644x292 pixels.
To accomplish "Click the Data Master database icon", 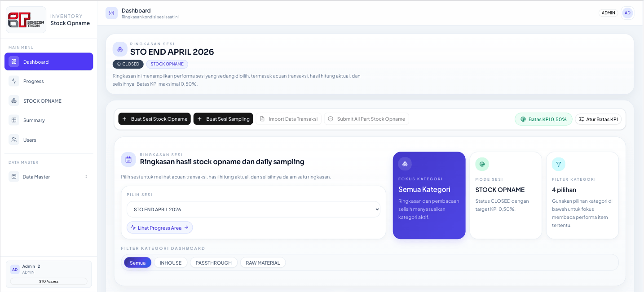I will (x=14, y=177).
